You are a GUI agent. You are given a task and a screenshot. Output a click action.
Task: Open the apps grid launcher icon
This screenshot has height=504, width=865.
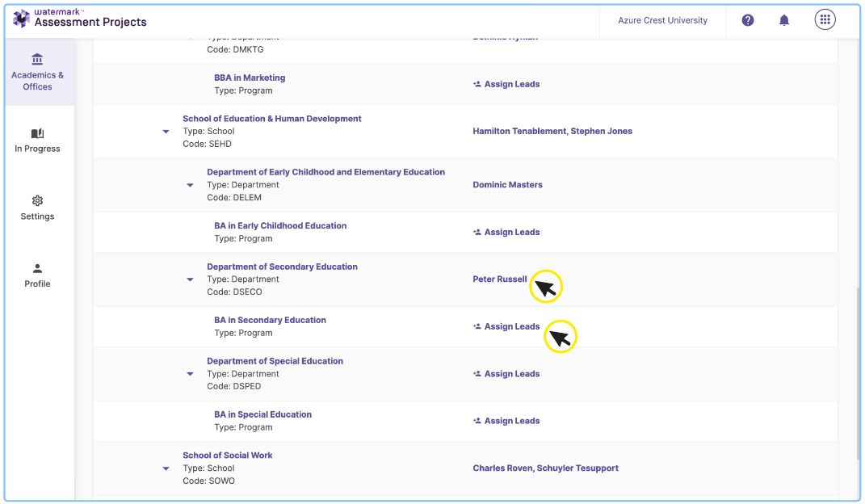[x=825, y=20]
